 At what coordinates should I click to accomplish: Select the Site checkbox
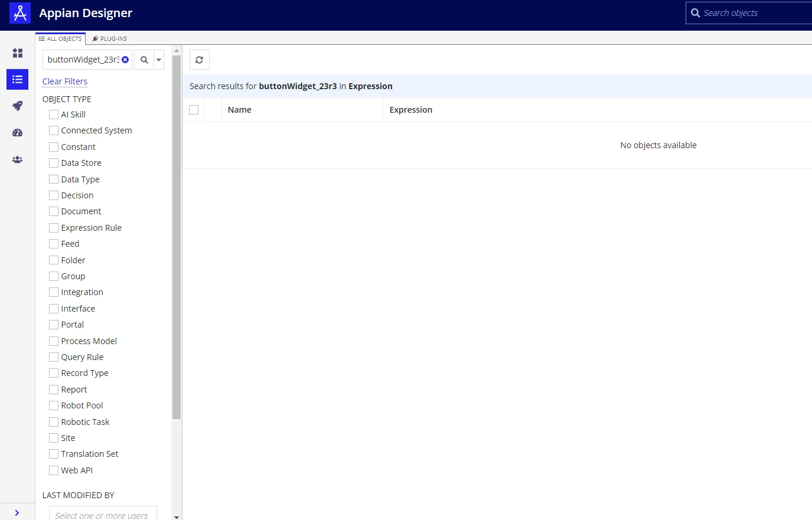pos(54,438)
